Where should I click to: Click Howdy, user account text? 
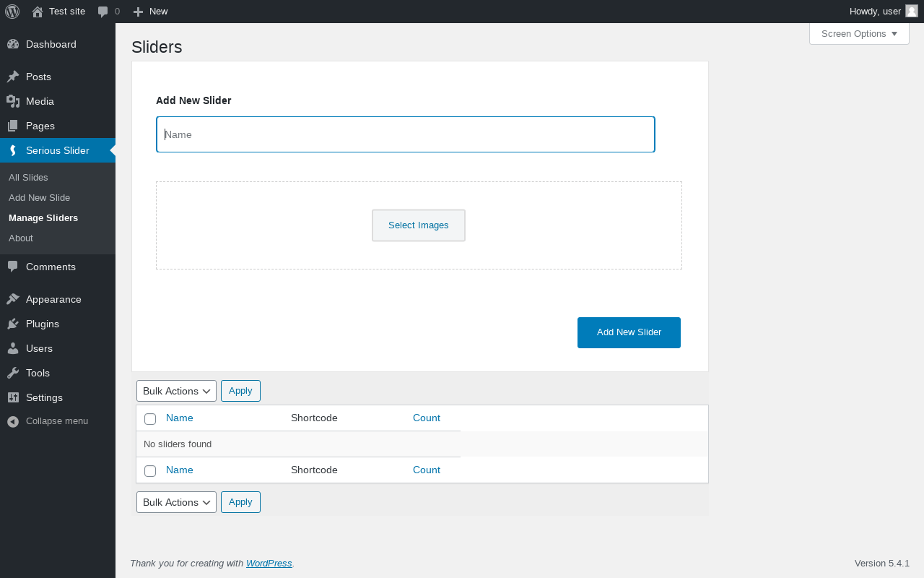875,12
